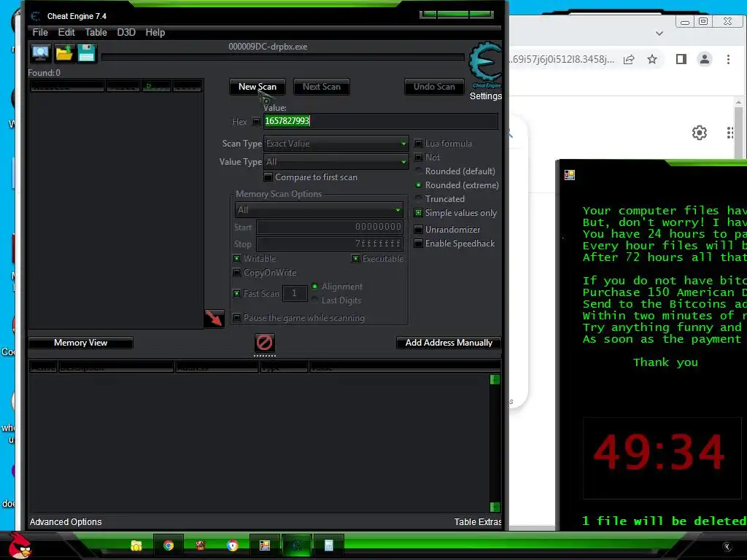
Task: Open Value Type dropdown
Action: click(336, 162)
